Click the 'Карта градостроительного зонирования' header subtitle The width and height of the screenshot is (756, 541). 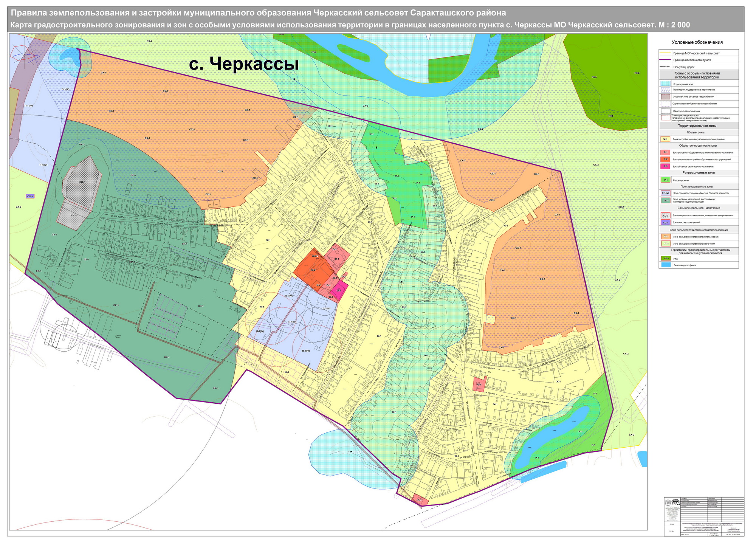tap(350, 25)
